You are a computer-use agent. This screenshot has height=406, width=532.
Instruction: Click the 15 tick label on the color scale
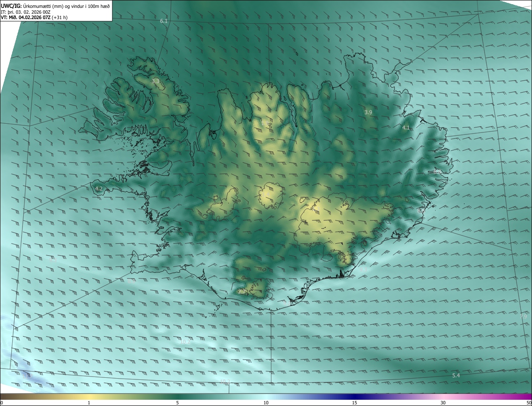355,403
